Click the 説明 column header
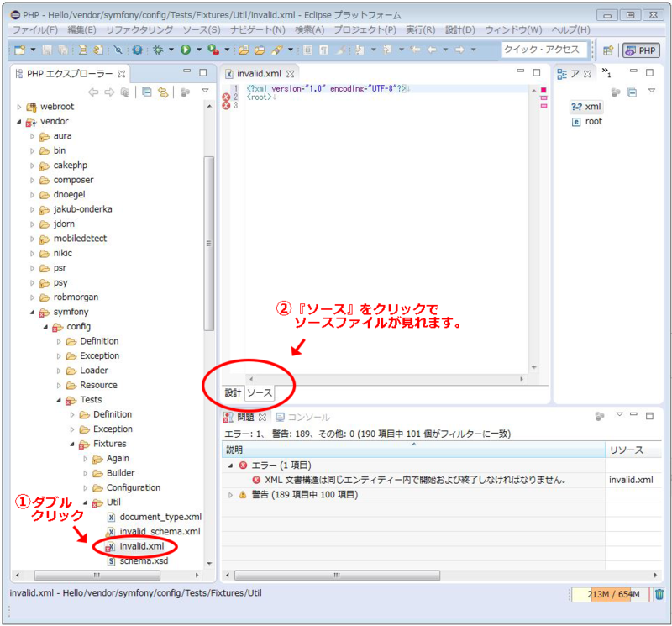Image resolution: width=672 pixels, height=626 pixels. click(413, 450)
